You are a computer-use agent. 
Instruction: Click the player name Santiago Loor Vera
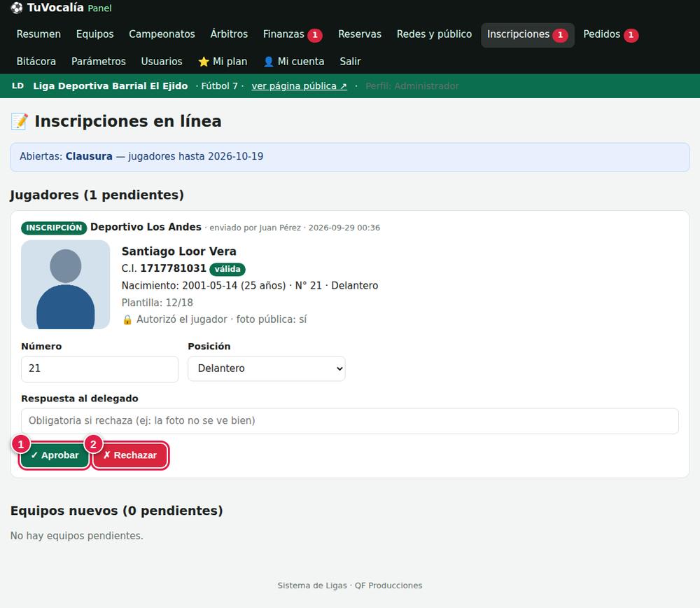pyautogui.click(x=178, y=251)
